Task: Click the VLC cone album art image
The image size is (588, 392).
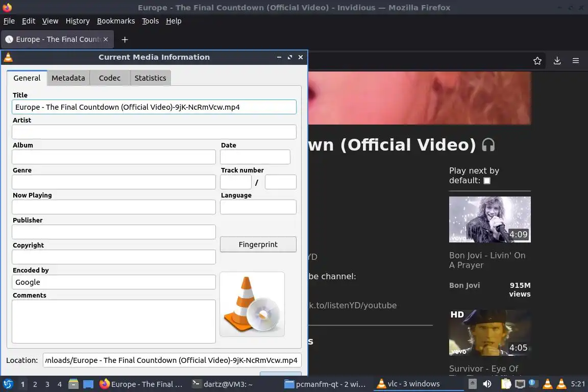Action: click(x=252, y=304)
